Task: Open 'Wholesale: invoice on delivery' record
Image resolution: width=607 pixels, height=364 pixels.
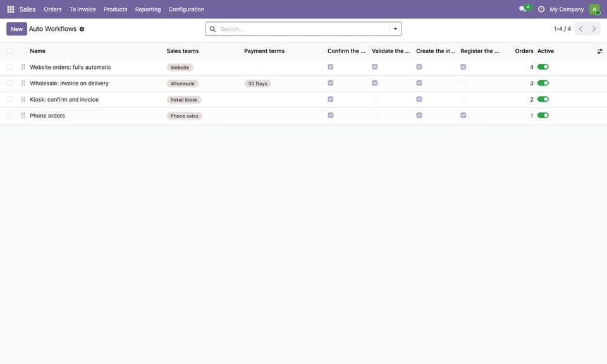Action: point(70,83)
